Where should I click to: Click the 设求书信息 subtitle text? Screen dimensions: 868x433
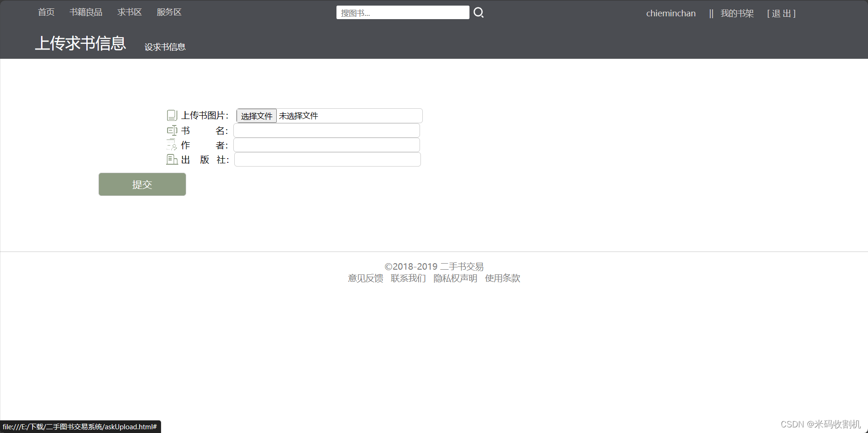click(165, 47)
